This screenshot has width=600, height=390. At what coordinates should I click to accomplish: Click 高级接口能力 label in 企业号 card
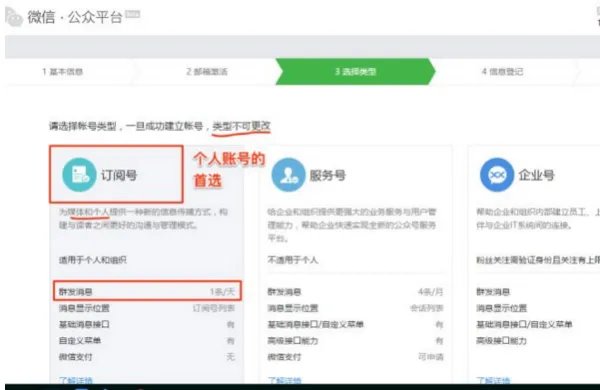coord(501,341)
